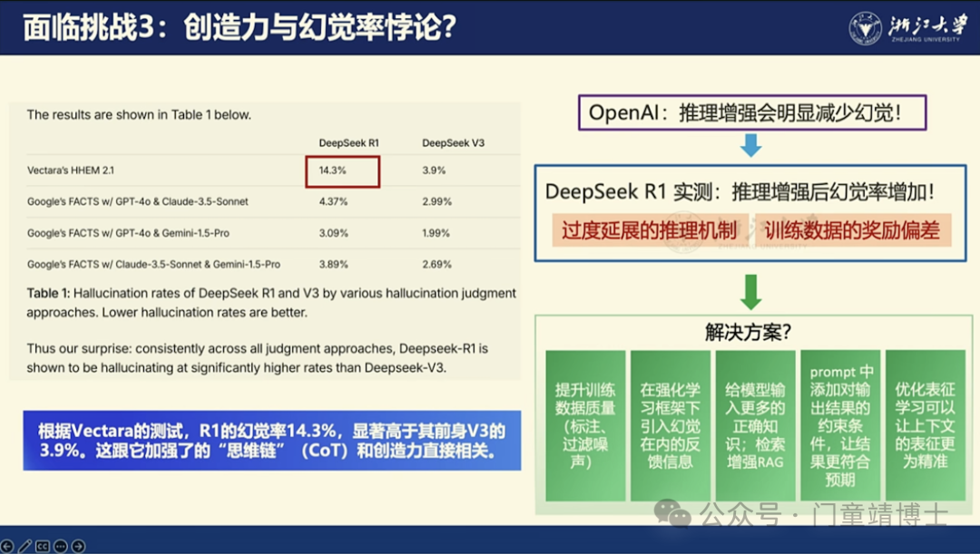The height and width of the screenshot is (554, 980).
Task: Click the blue Vectara summary banner
Action: 272,441
